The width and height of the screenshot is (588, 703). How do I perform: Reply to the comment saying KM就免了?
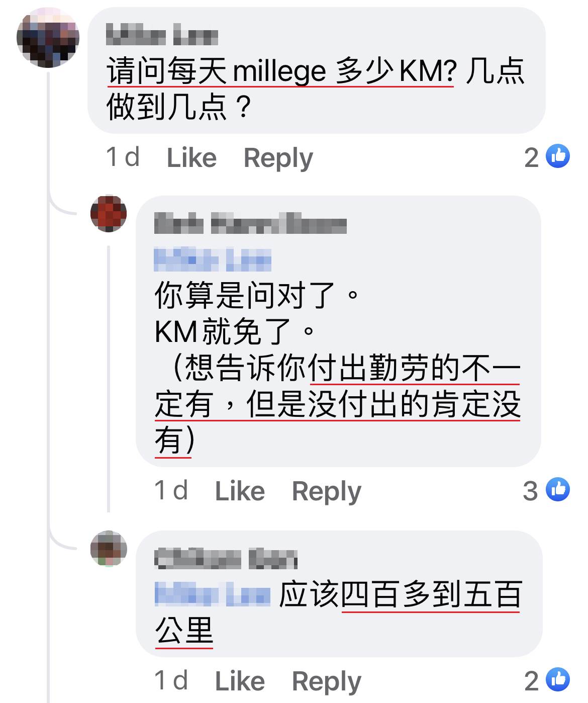point(326,492)
